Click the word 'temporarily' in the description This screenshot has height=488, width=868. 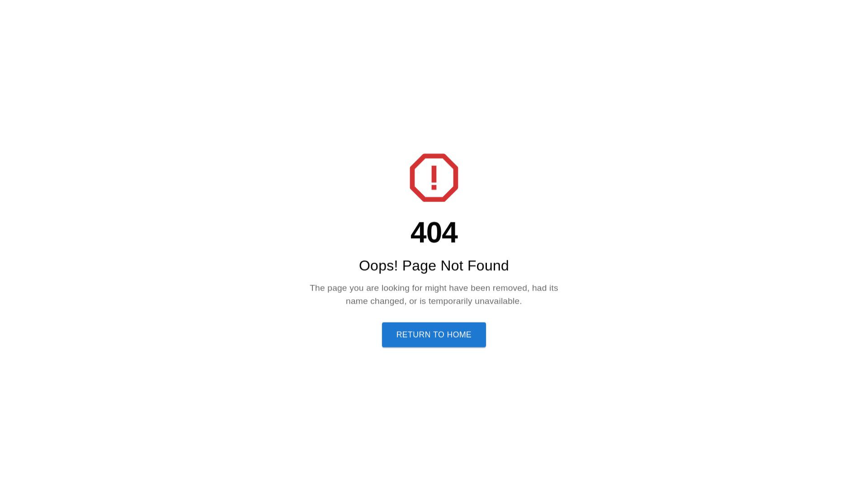450,301
